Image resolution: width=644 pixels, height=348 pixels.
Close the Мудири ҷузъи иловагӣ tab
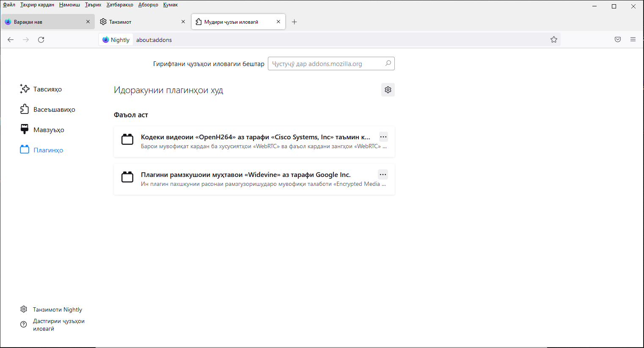[x=278, y=22]
